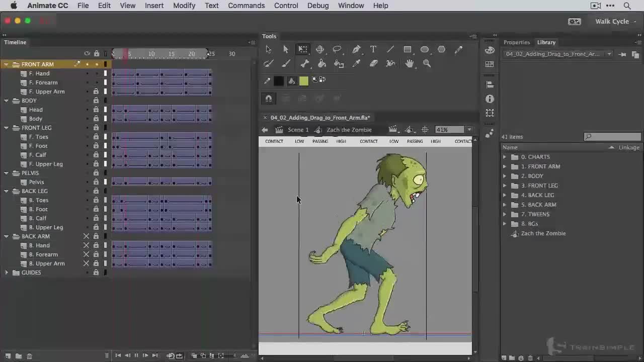Open the Transform panel icon
The width and height of the screenshot is (644, 362).
tap(490, 113)
